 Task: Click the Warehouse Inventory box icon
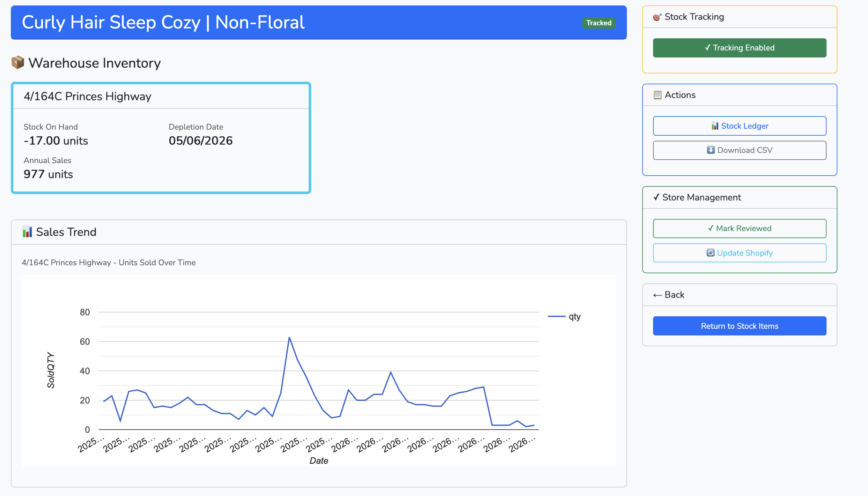[x=18, y=63]
